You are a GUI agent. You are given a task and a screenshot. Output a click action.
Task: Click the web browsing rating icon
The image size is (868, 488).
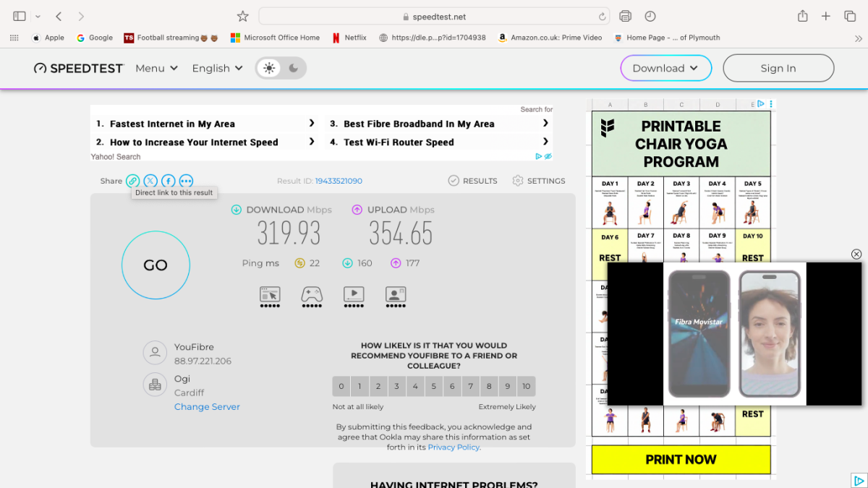pyautogui.click(x=270, y=296)
